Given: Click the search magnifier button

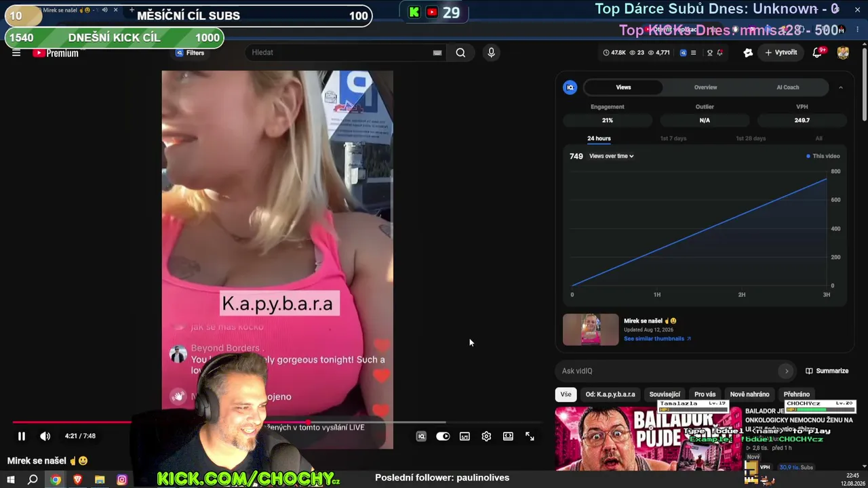Looking at the screenshot, I should (x=460, y=53).
